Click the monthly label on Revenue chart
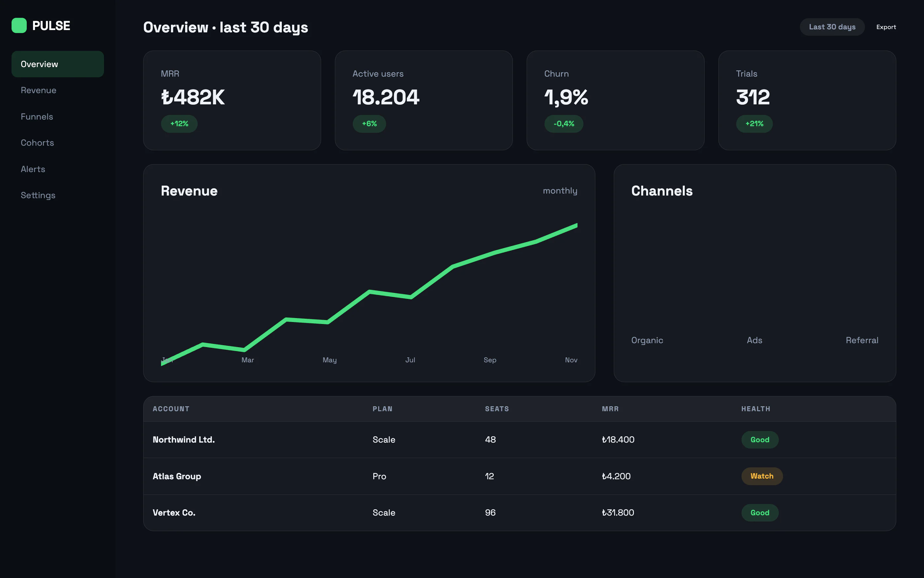924x578 pixels. (x=560, y=191)
